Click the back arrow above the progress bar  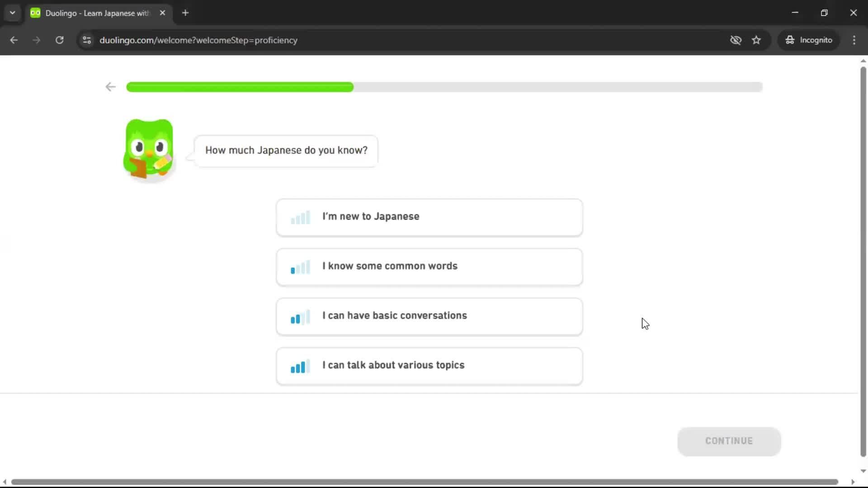110,87
